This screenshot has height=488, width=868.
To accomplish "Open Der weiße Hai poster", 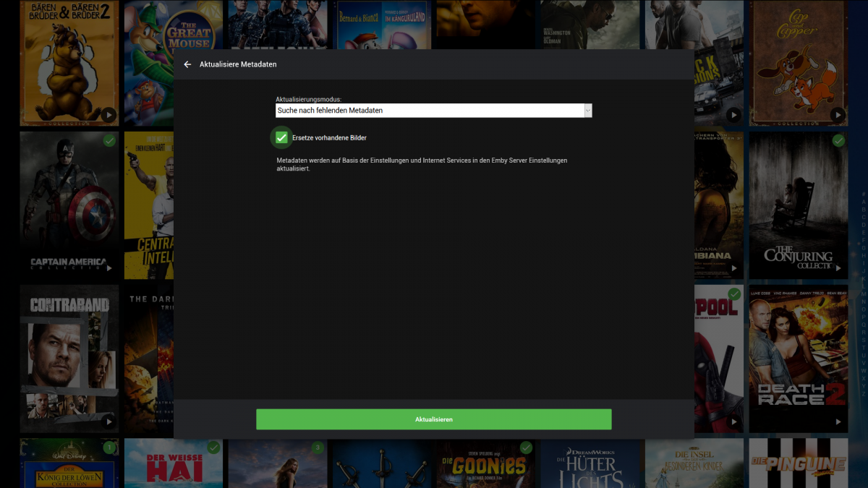I will point(174,463).
